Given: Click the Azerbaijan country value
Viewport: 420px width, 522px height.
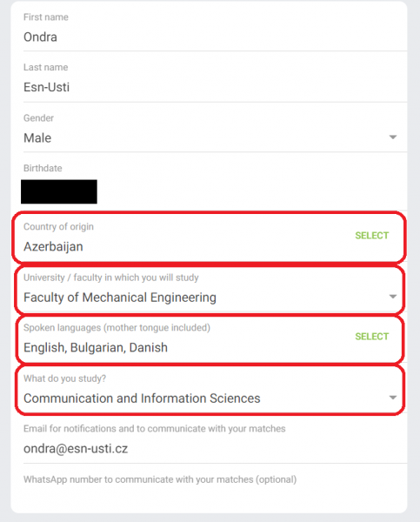Looking at the screenshot, I should click(53, 247).
